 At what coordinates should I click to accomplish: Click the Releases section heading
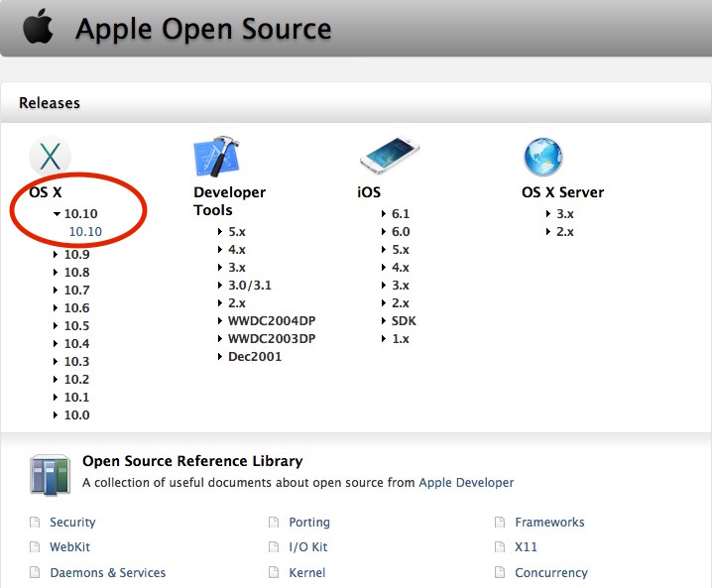pyautogui.click(x=50, y=103)
